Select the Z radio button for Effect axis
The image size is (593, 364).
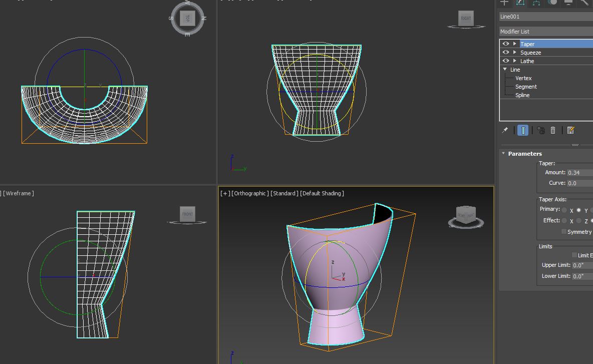(578, 220)
